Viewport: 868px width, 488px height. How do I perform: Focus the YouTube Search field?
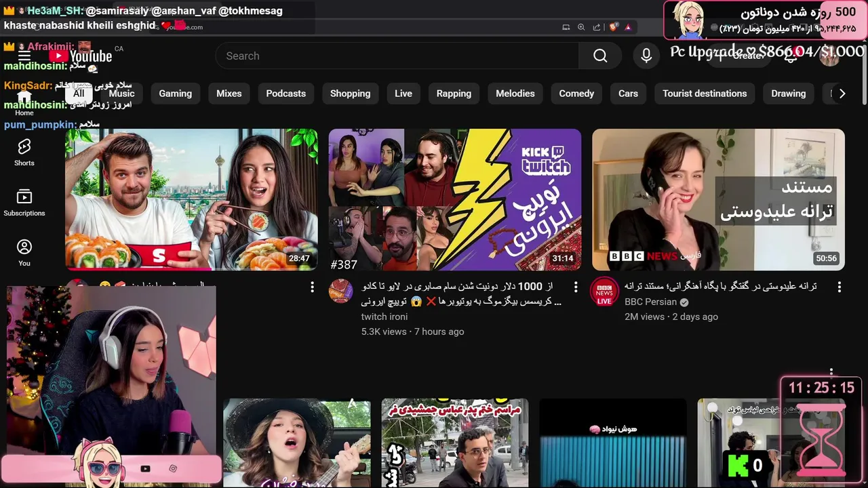(x=397, y=56)
